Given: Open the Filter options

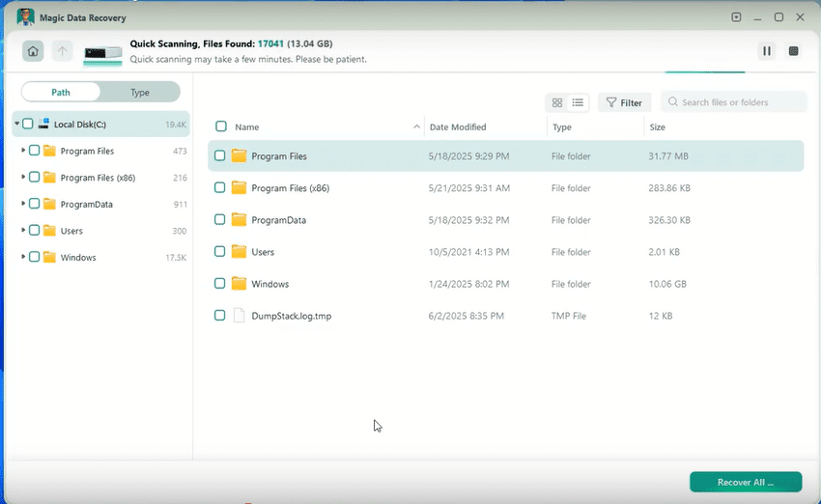Looking at the screenshot, I should pyautogui.click(x=624, y=102).
